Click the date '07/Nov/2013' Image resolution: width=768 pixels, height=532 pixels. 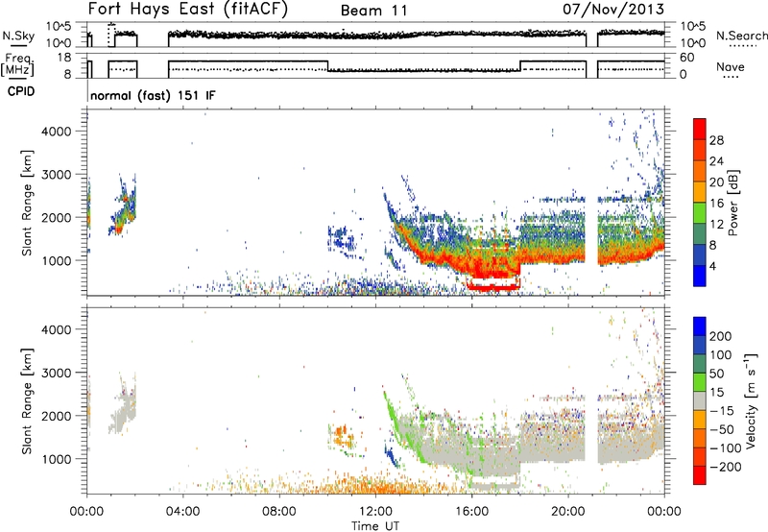click(x=613, y=9)
